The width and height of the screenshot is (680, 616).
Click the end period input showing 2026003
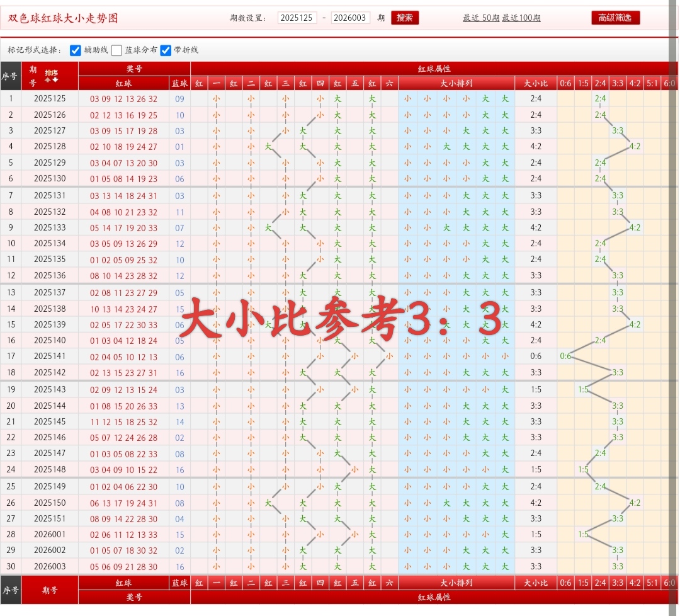click(x=351, y=18)
